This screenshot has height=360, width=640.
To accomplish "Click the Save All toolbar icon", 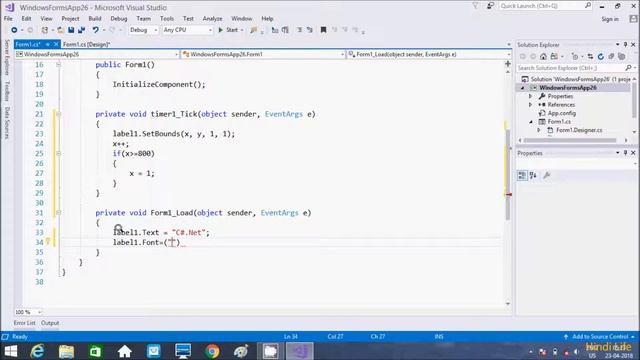I will [x=81, y=30].
